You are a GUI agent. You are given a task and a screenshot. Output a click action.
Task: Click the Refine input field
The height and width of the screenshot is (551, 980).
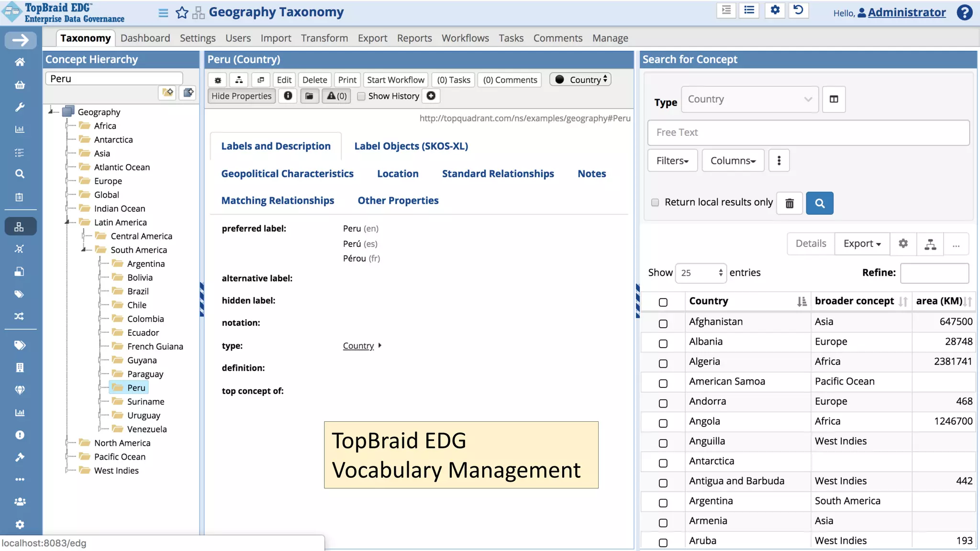pos(935,273)
